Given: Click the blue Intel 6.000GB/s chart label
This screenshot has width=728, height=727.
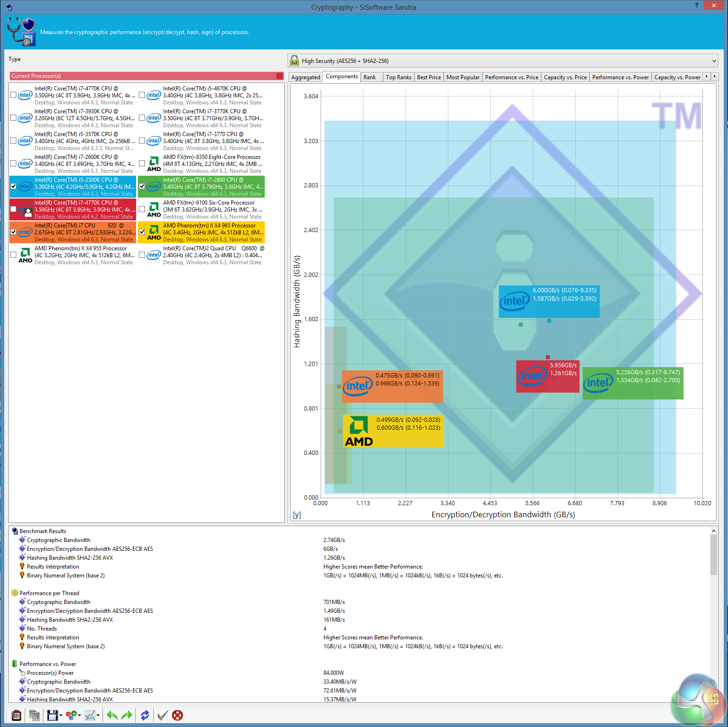Looking at the screenshot, I should coord(549,302).
